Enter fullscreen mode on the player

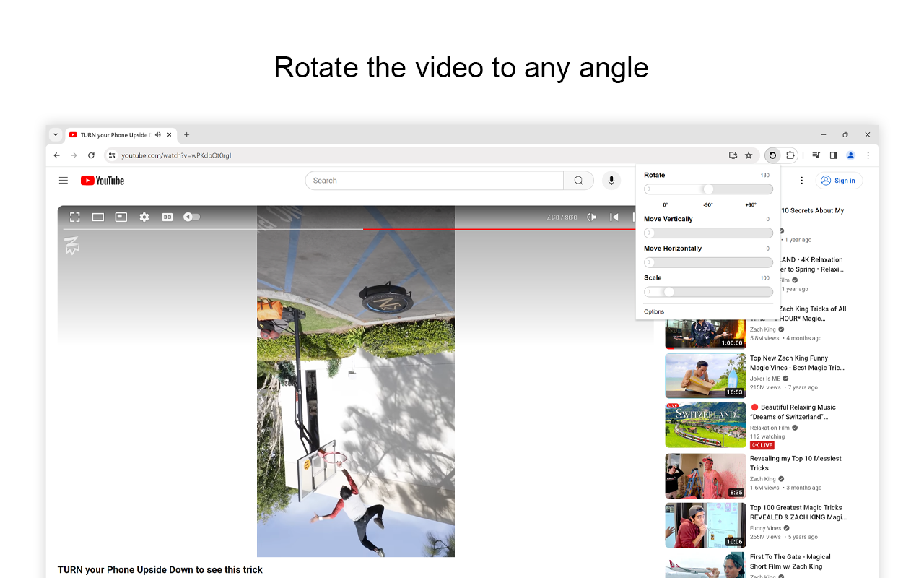click(x=75, y=216)
